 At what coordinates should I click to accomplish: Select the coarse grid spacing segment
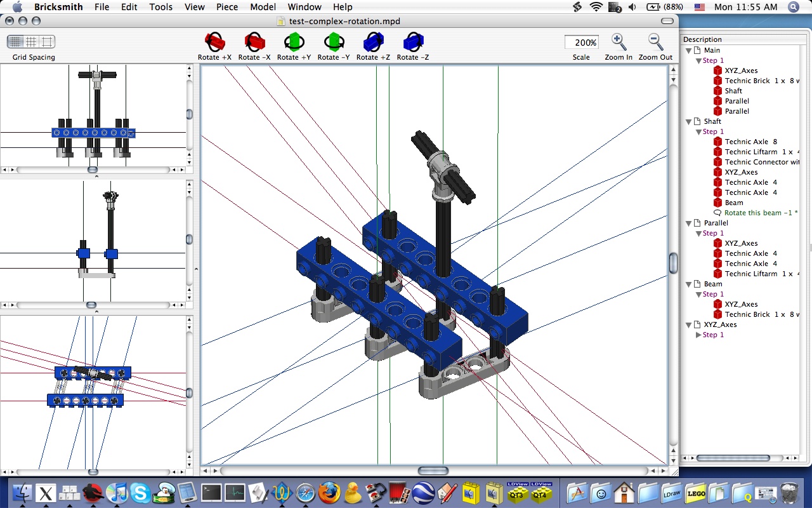47,42
